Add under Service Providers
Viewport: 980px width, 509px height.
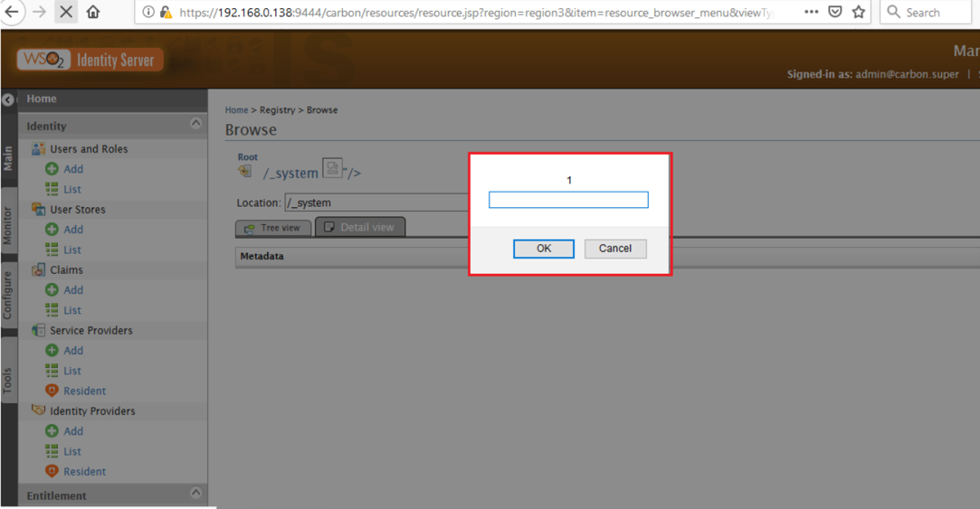click(73, 351)
